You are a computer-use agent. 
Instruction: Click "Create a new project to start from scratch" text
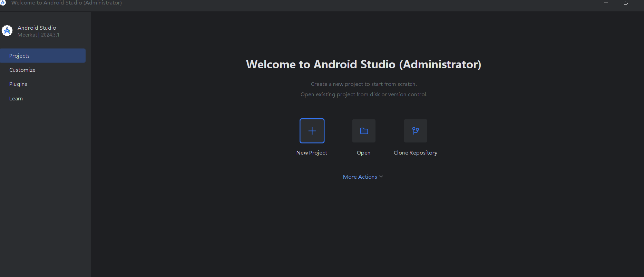click(x=364, y=84)
